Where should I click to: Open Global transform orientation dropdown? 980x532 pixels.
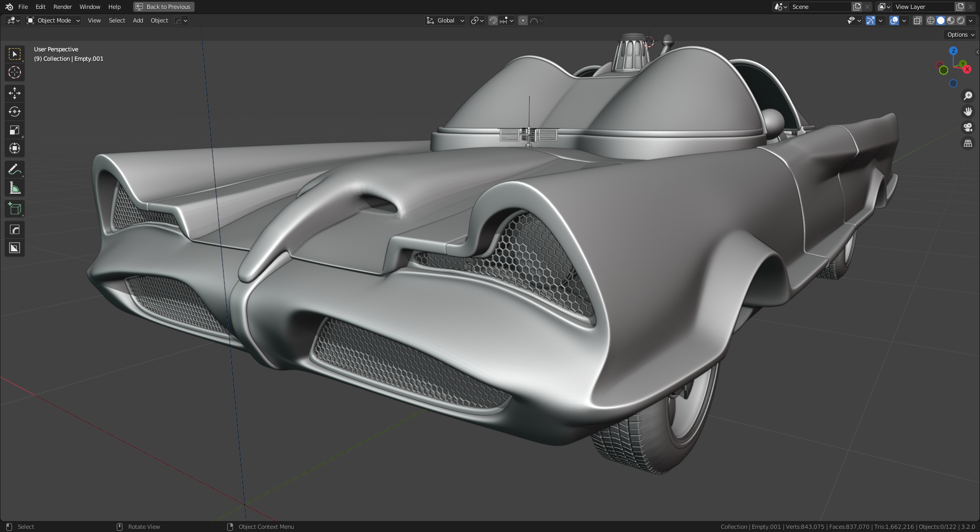coord(445,20)
